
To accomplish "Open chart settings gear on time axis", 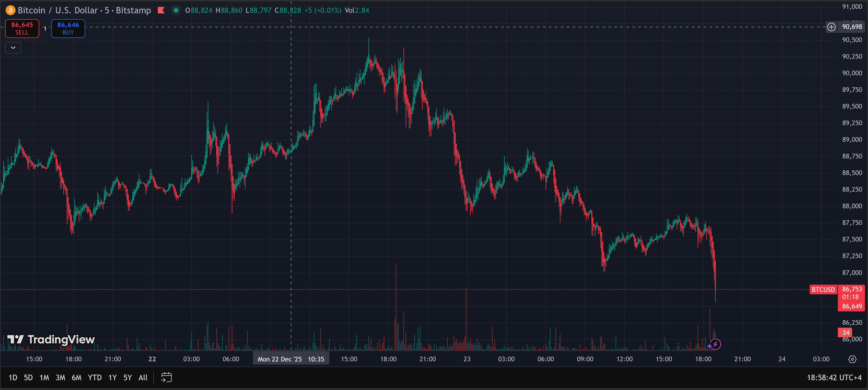I will [852, 359].
